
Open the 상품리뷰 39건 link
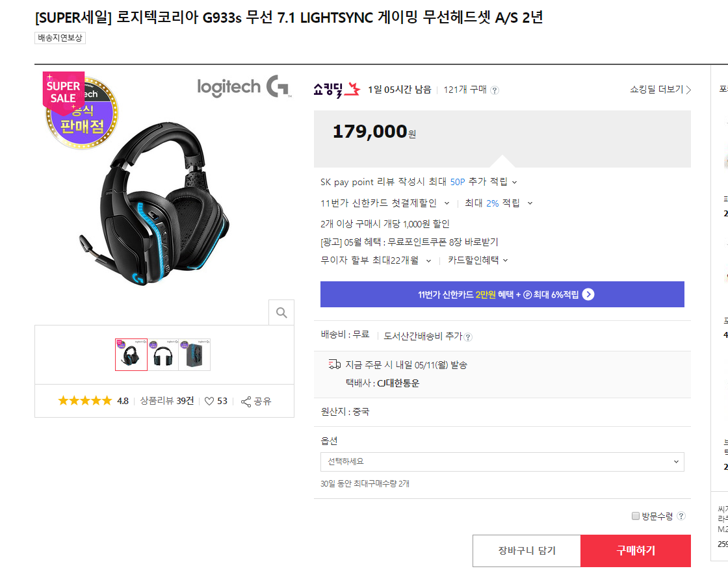coord(167,401)
